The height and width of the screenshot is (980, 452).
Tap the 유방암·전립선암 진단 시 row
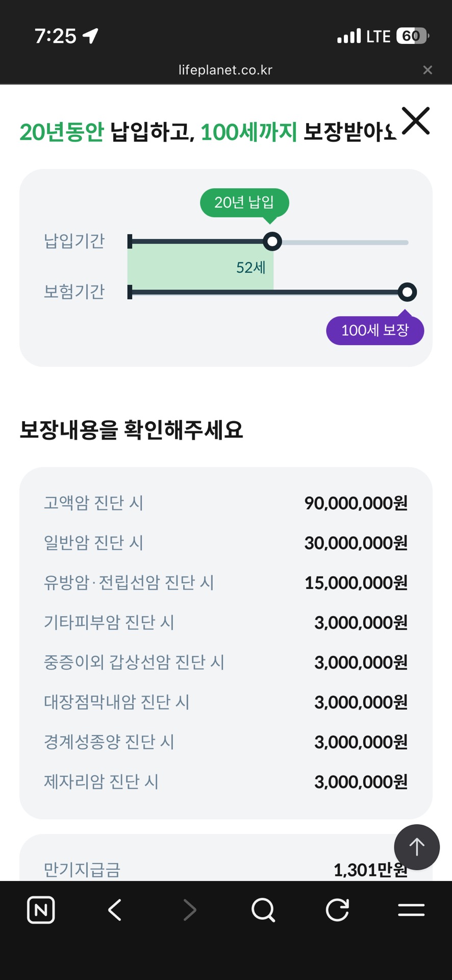coord(225,582)
